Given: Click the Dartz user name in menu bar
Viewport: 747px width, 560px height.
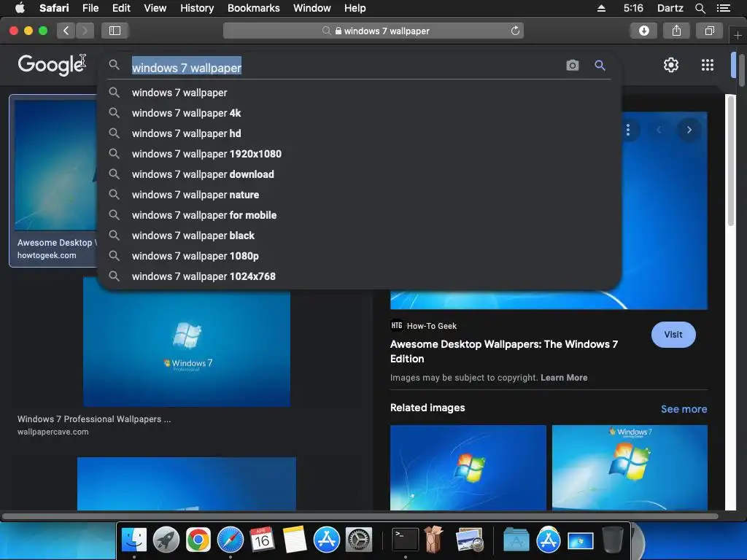Looking at the screenshot, I should point(670,8).
